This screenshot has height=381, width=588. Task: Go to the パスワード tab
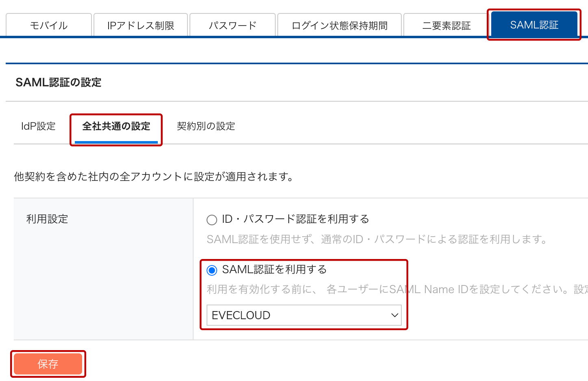pyautogui.click(x=233, y=25)
